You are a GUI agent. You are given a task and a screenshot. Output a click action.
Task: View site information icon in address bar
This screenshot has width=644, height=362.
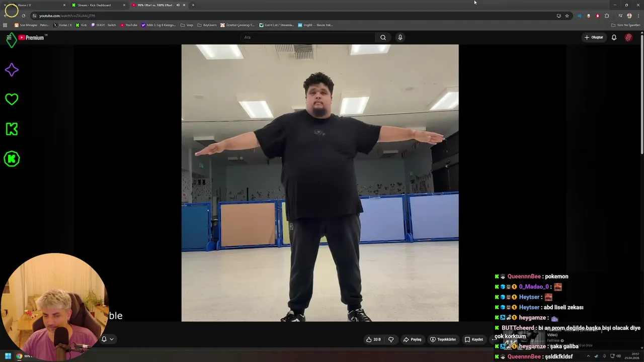(34, 16)
